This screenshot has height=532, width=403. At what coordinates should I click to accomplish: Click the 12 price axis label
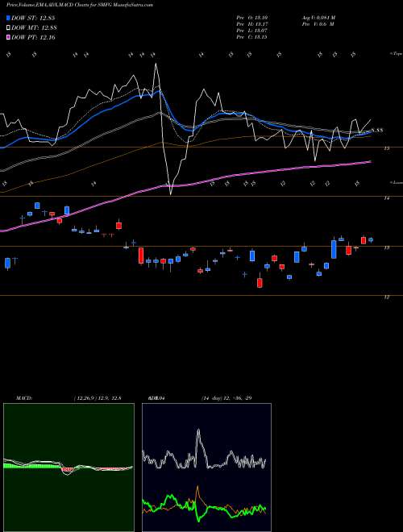386,297
